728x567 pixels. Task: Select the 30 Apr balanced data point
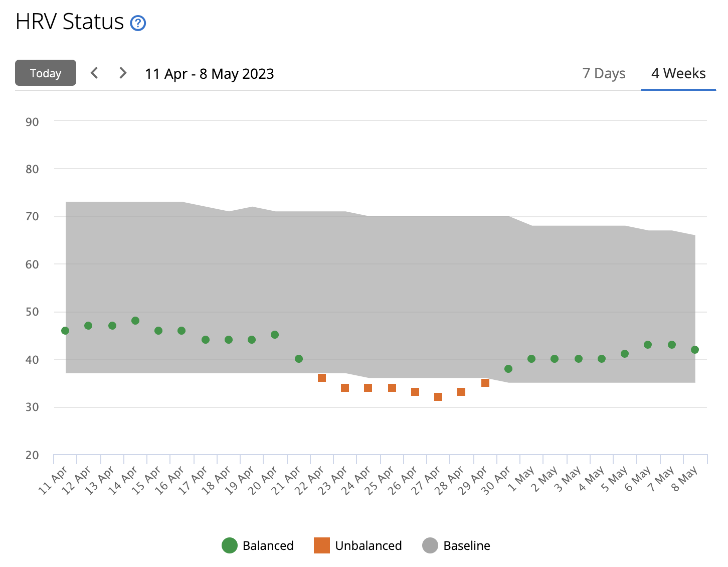tap(508, 369)
